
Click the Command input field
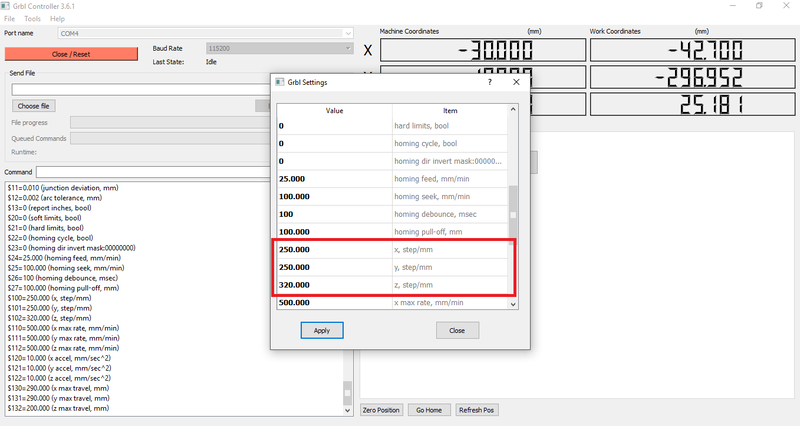(153, 172)
